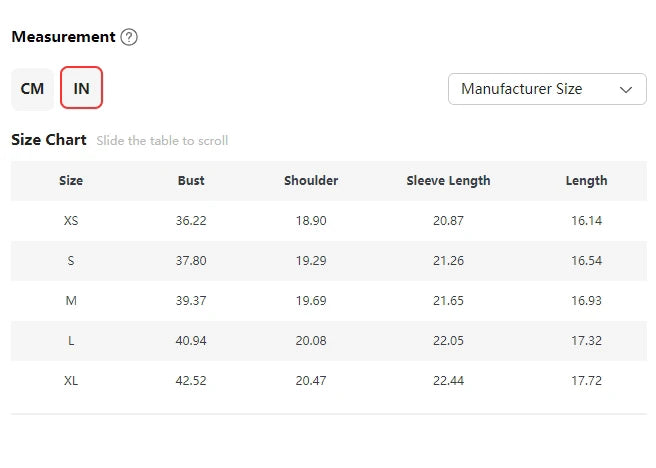This screenshot has height=468, width=656.
Task: Select the XL size row
Action: (x=71, y=380)
